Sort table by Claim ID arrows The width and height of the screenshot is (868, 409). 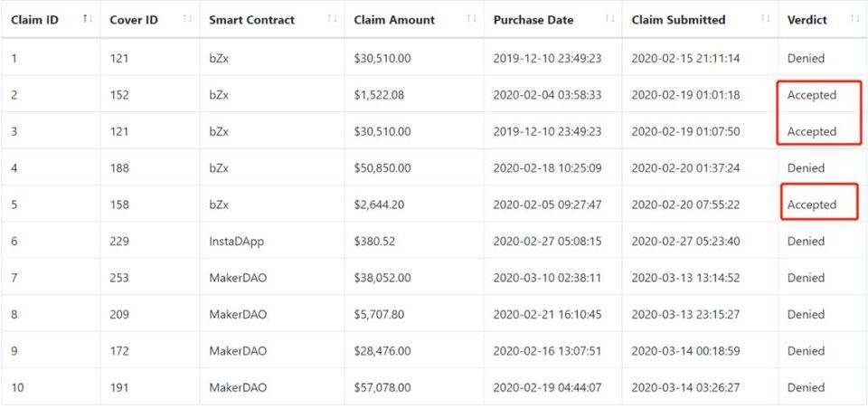coord(87,19)
